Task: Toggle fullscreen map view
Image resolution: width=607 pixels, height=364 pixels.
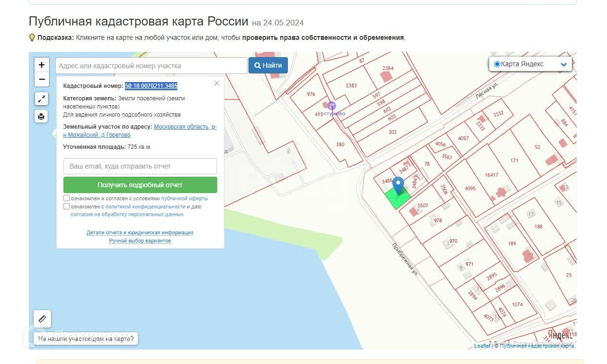Action: click(x=41, y=99)
